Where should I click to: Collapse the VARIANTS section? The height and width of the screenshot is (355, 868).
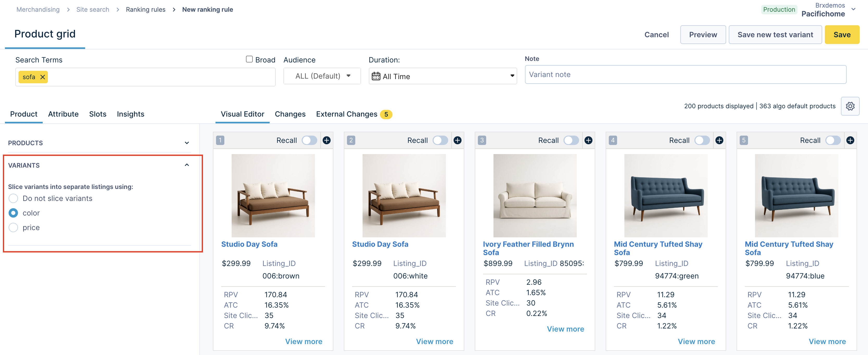point(187,165)
